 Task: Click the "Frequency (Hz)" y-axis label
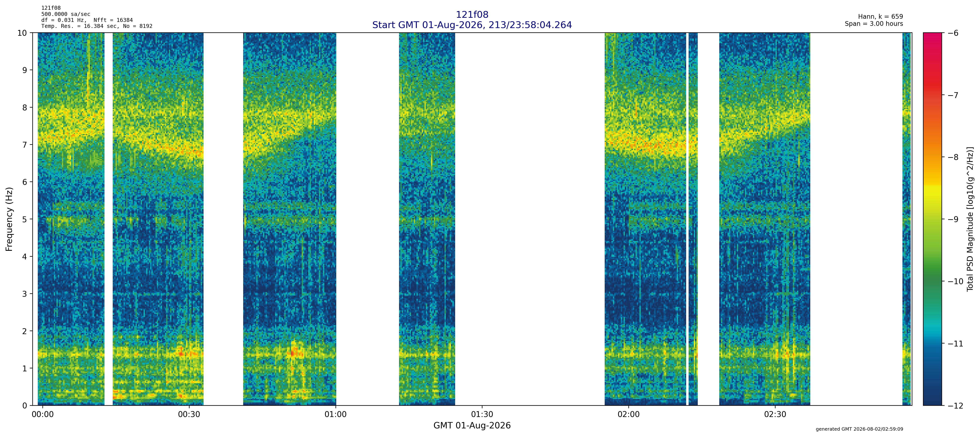(9, 219)
